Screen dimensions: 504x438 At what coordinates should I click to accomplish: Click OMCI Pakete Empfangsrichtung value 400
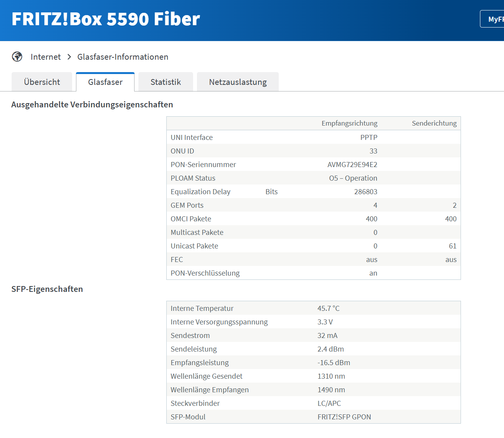click(x=371, y=219)
